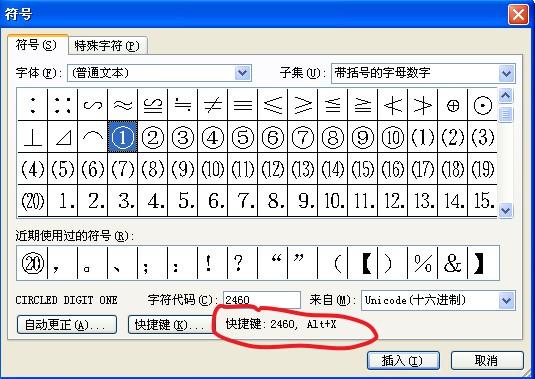Click the 插入(I) insert button
This screenshot has height=379, width=535.
(403, 361)
